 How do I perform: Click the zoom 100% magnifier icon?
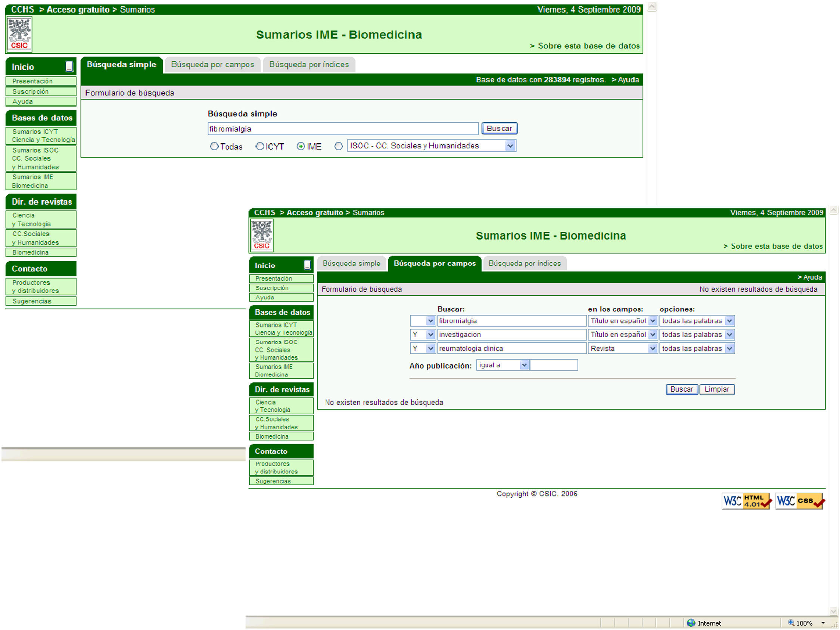pyautogui.click(x=791, y=623)
